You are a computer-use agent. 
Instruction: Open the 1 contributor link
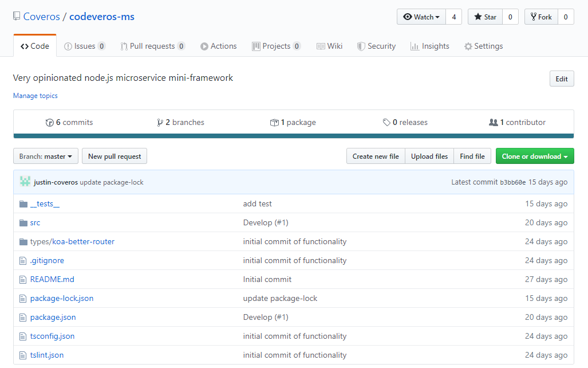click(x=517, y=123)
